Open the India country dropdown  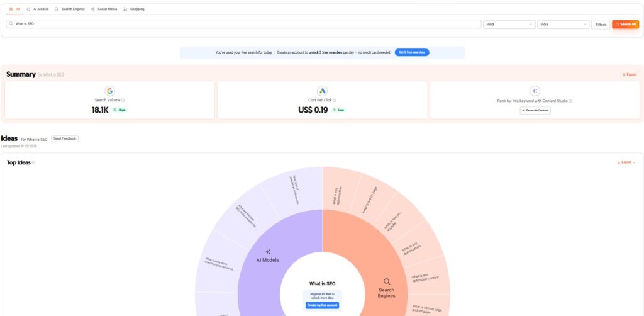(563, 25)
